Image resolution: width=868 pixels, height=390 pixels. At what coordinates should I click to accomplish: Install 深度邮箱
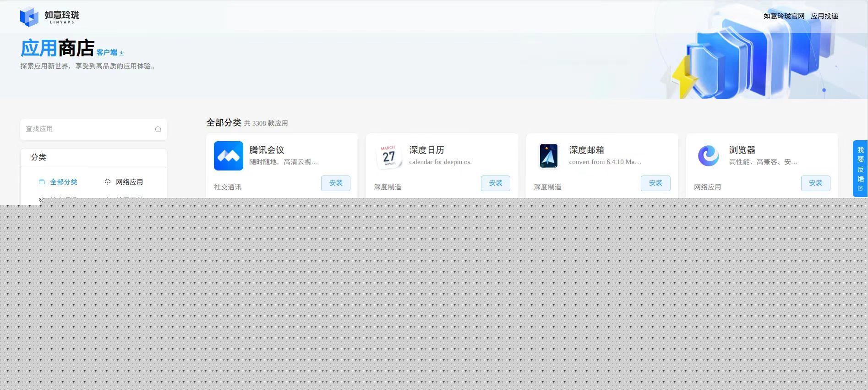[655, 183]
